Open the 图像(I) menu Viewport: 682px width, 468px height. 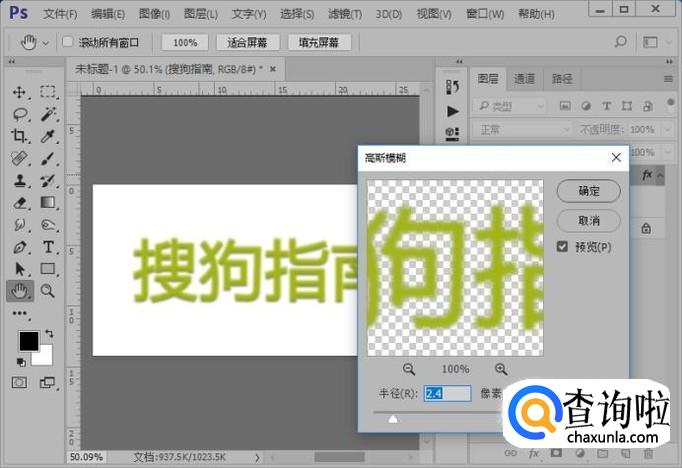(x=154, y=14)
